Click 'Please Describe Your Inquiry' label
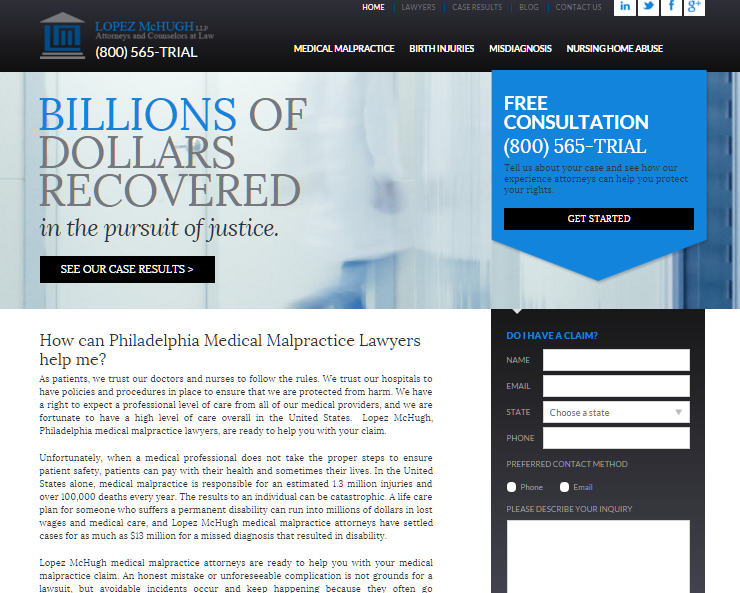 click(x=569, y=509)
